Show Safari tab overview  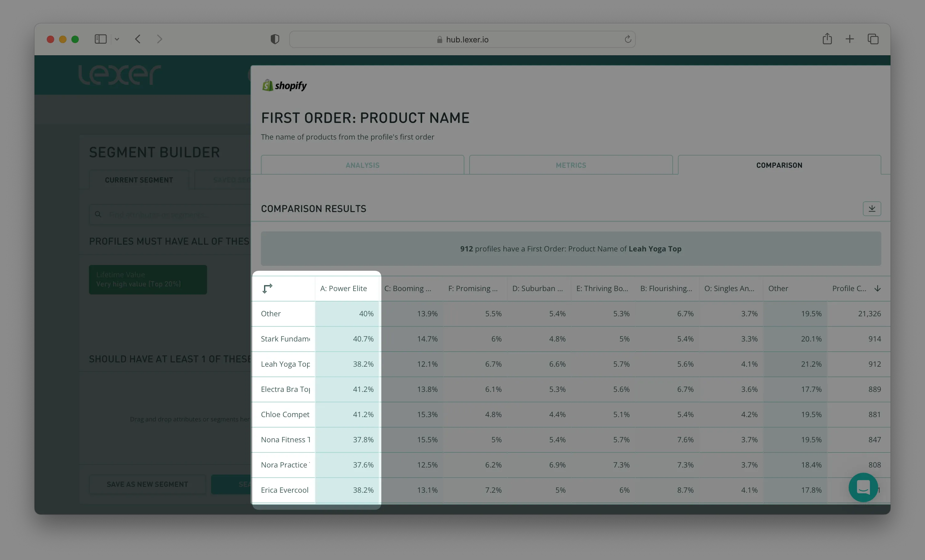pyautogui.click(x=873, y=39)
